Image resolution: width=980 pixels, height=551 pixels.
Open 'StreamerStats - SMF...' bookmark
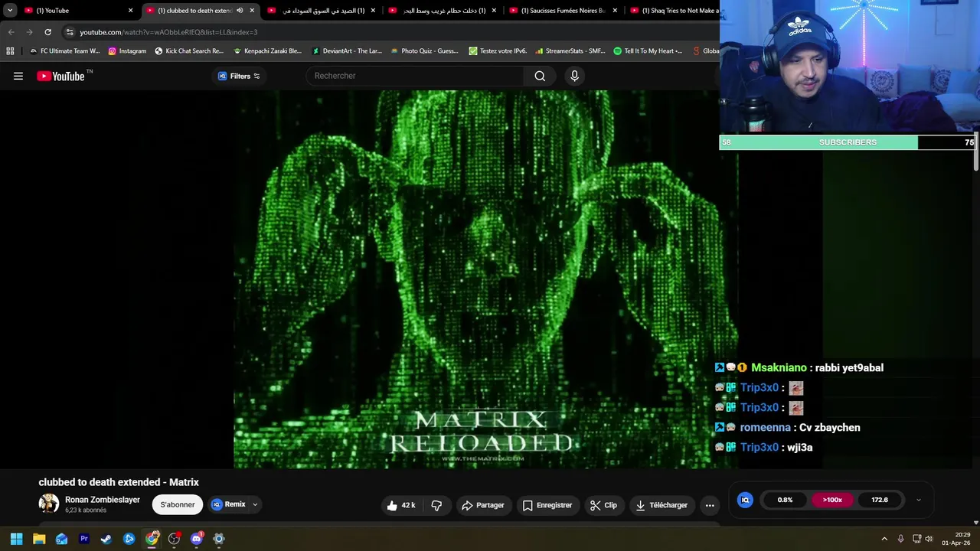570,51
